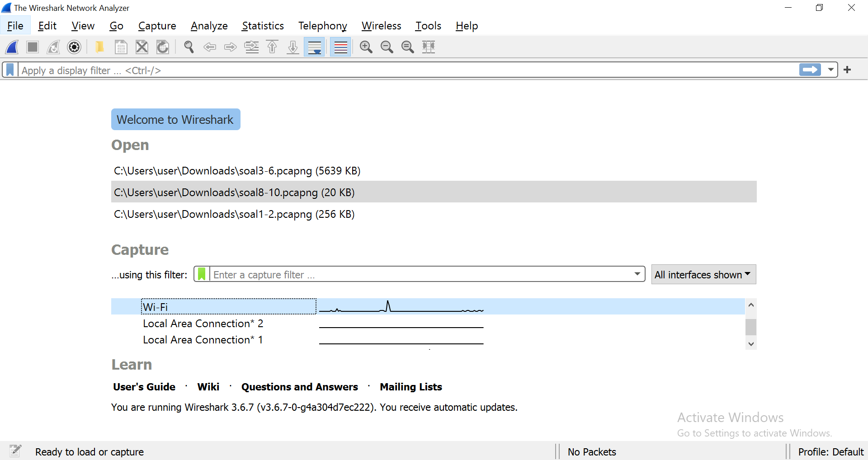The height and width of the screenshot is (460, 868).
Task: Open the Edit menu
Action: (x=47, y=26)
